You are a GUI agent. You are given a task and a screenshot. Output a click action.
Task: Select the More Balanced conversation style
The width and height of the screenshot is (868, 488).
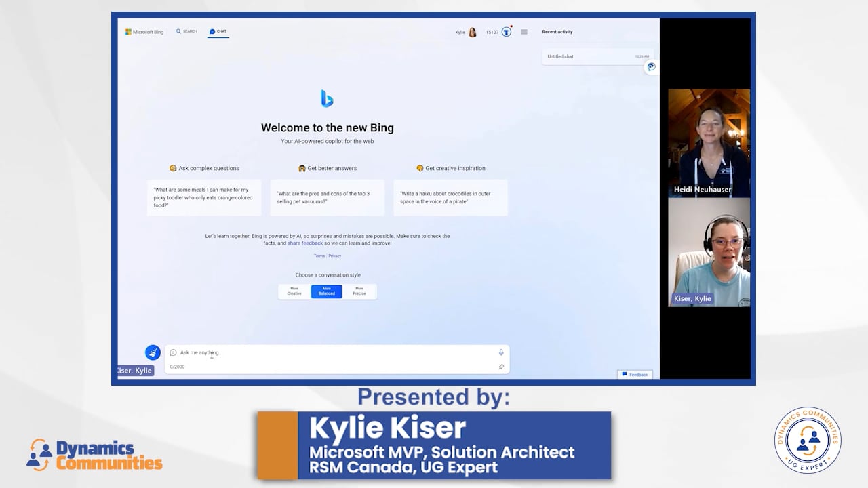tap(326, 291)
